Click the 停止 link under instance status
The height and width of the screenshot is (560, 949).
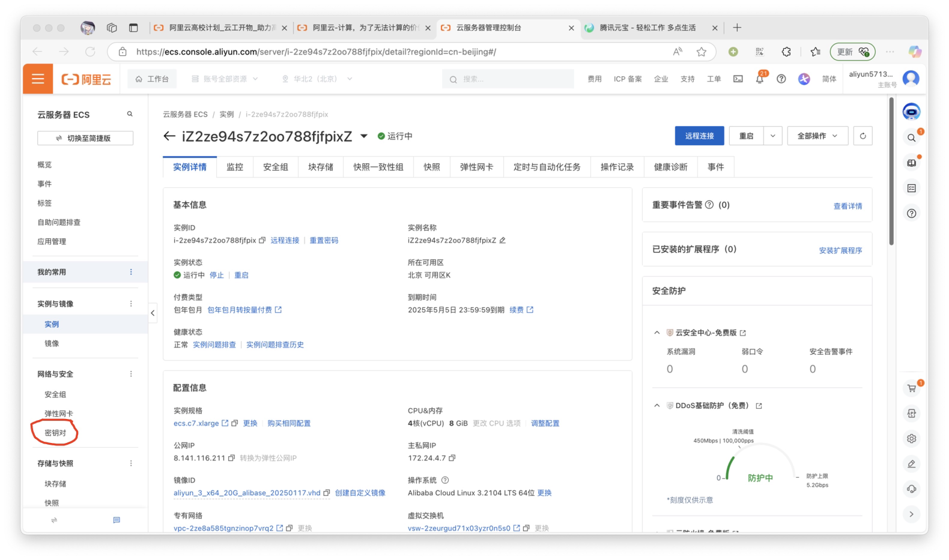217,275
